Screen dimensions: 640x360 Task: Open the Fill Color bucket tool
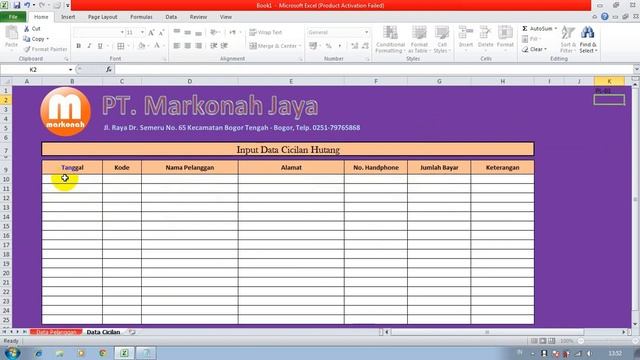click(141, 46)
